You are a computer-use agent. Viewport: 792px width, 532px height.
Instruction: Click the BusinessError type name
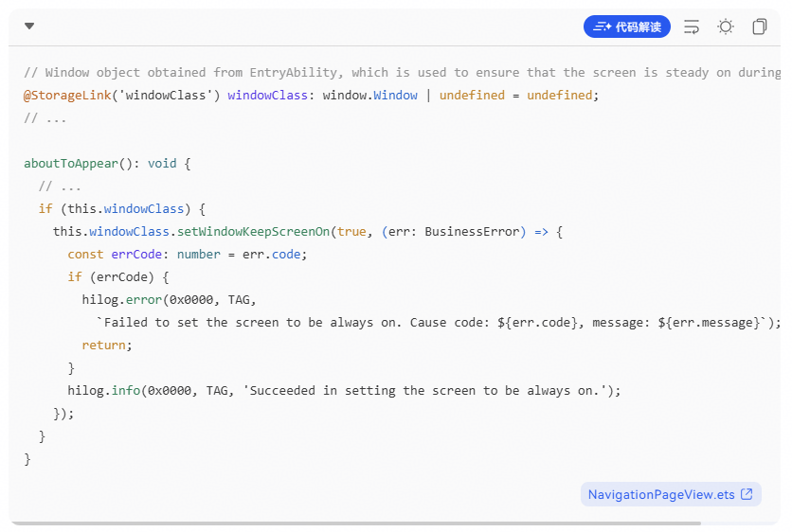coord(472,232)
